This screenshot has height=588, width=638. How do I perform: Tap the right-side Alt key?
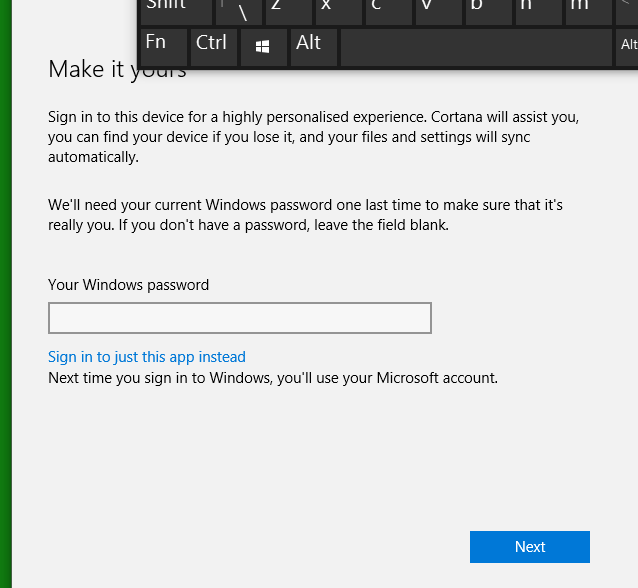tap(627, 47)
